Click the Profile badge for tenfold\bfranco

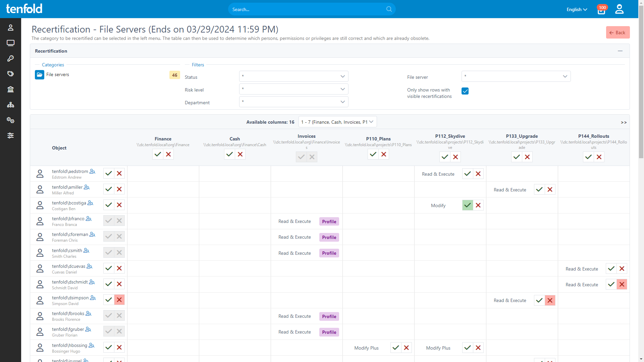click(329, 222)
